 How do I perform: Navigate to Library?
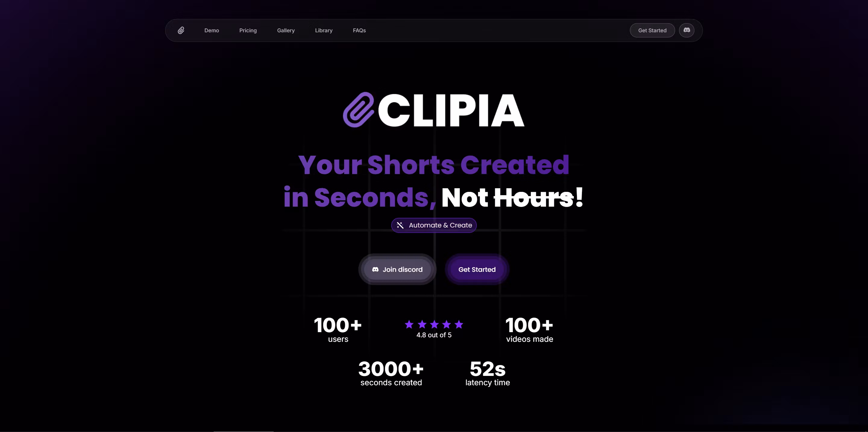(324, 30)
